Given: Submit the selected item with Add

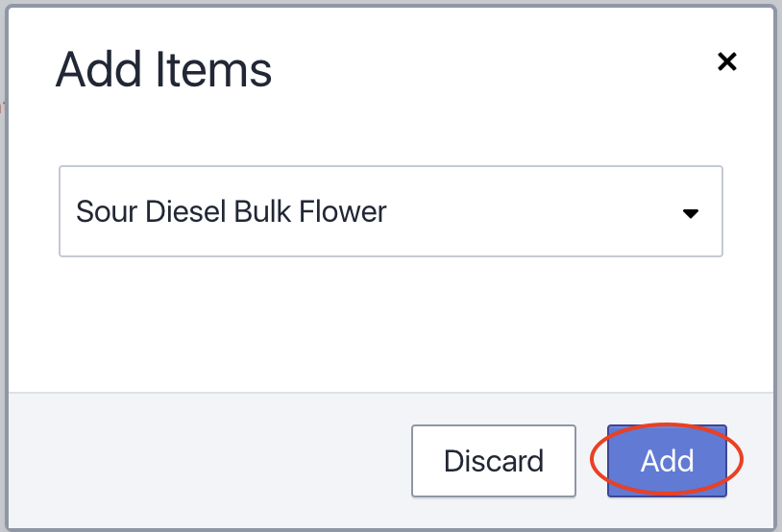Looking at the screenshot, I should point(667,461).
